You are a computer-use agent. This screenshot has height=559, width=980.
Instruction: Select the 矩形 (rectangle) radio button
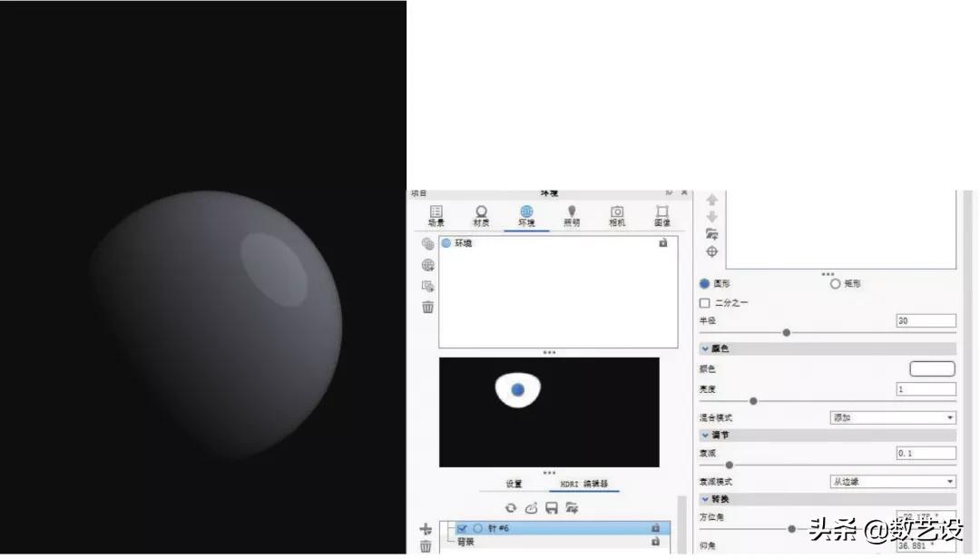coord(835,283)
